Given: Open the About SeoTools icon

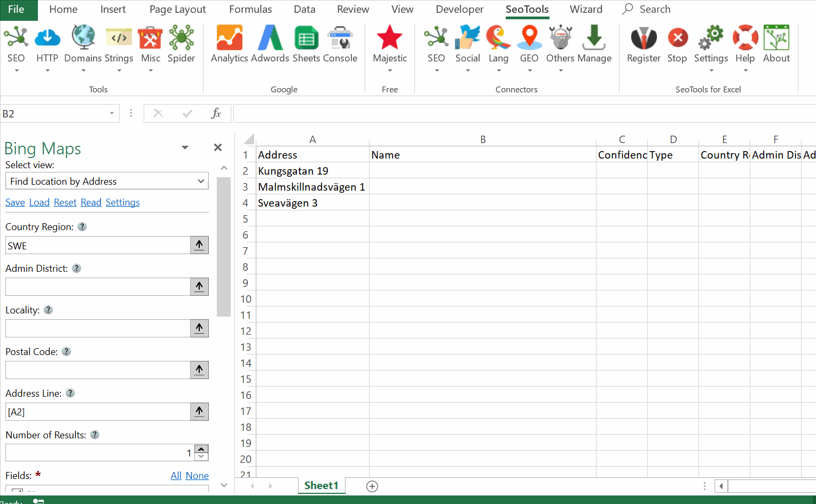Looking at the screenshot, I should click(x=776, y=45).
